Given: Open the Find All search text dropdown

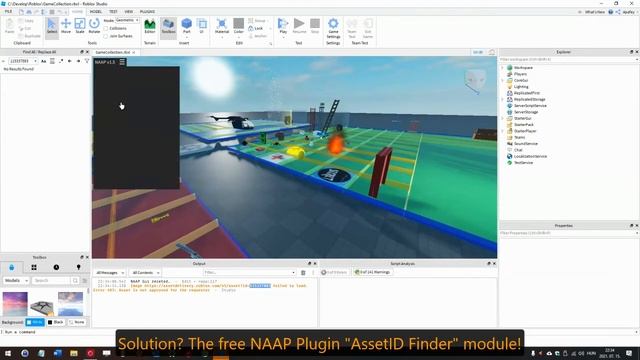Looking at the screenshot, I should click(35, 61).
